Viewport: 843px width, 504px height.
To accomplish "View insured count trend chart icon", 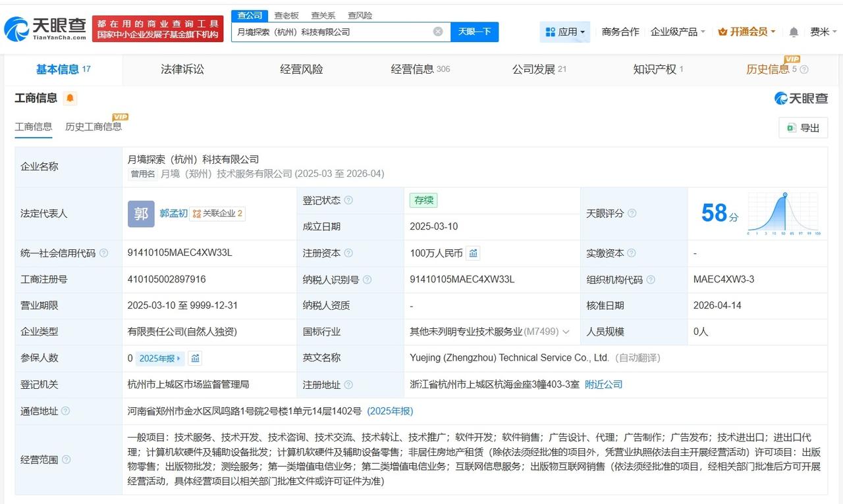I will pyautogui.click(x=195, y=358).
